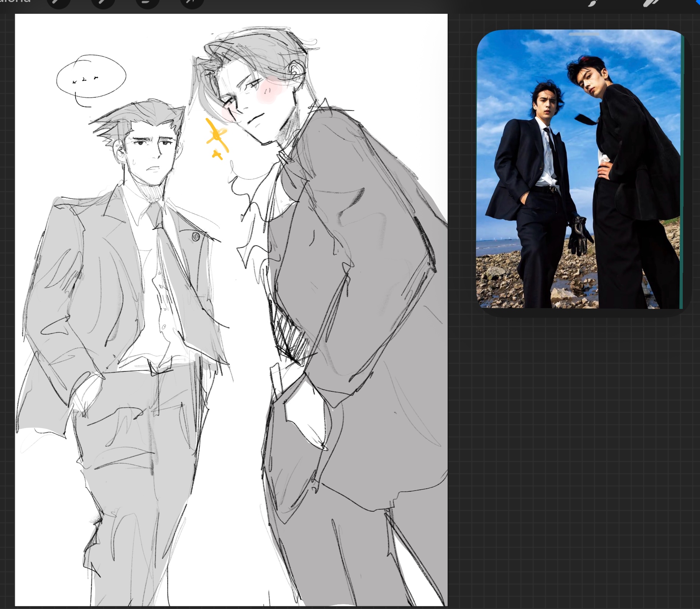Tap the sketched speech bubble on canvas
This screenshot has height=609, width=700.
tap(91, 77)
